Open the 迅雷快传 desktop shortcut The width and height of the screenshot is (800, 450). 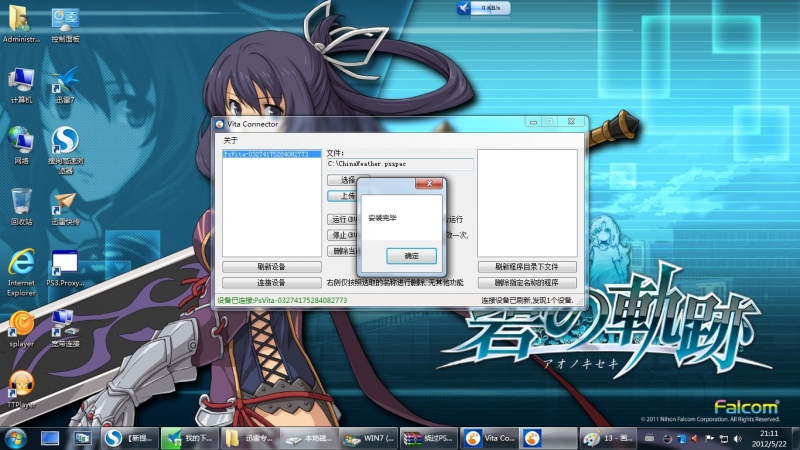(x=65, y=207)
